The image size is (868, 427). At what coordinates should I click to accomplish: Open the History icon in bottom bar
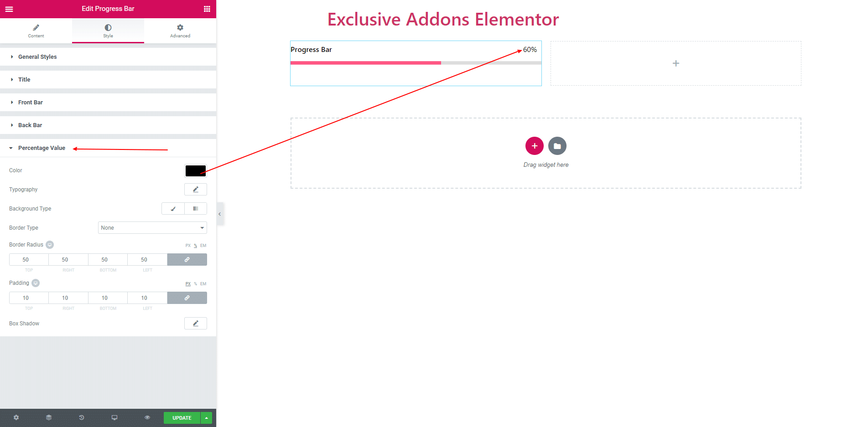pyautogui.click(x=82, y=417)
